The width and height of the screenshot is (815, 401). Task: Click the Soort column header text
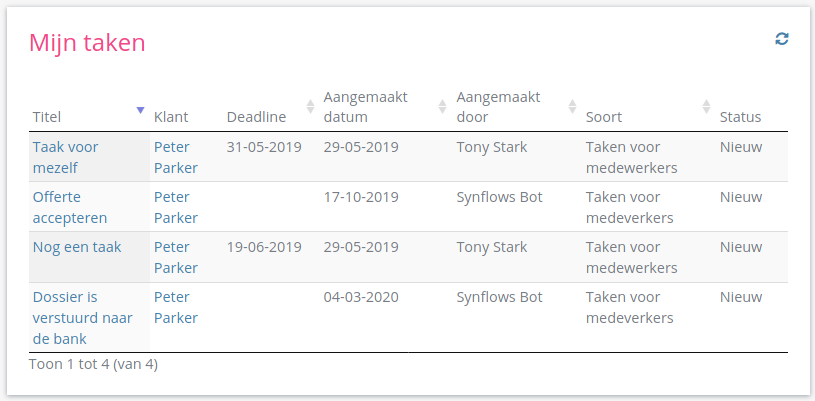tap(604, 117)
